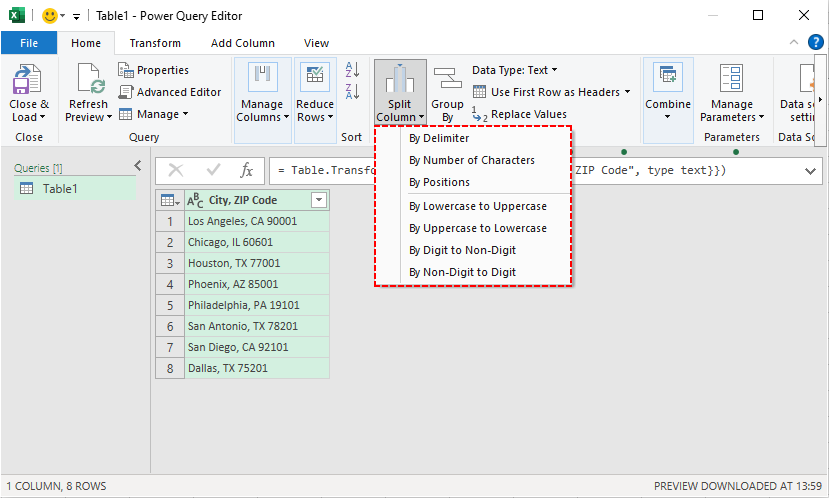Image resolution: width=829 pixels, height=498 pixels.
Task: Open the Manage query dropdown
Action: (153, 114)
